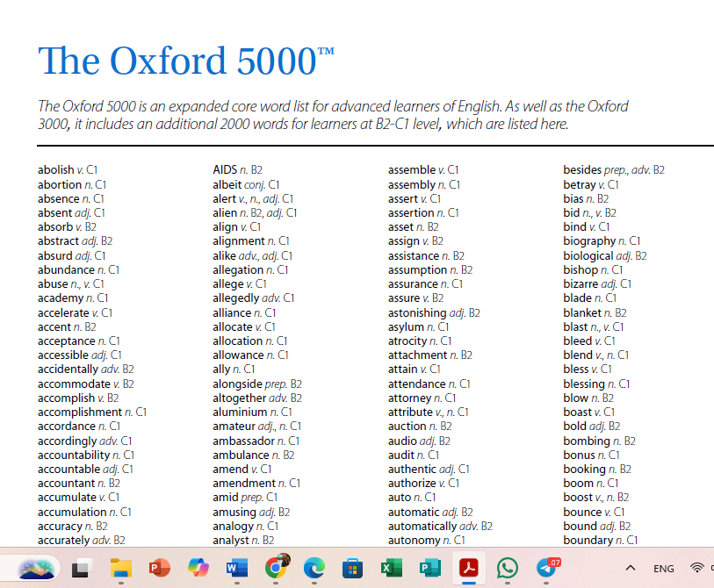Open PowerPoint from the taskbar

[158, 569]
